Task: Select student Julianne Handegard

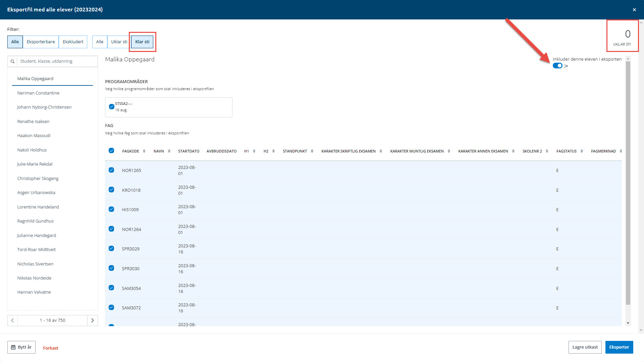Action: coord(52,235)
